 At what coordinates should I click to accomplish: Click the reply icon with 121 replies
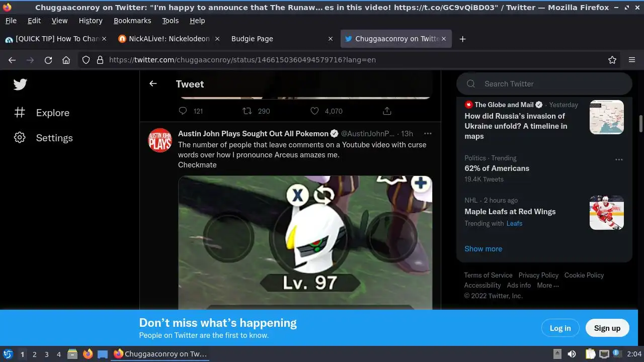[183, 111]
